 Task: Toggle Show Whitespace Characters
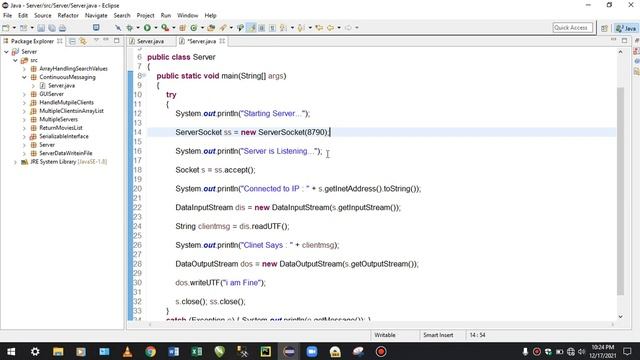click(x=272, y=28)
